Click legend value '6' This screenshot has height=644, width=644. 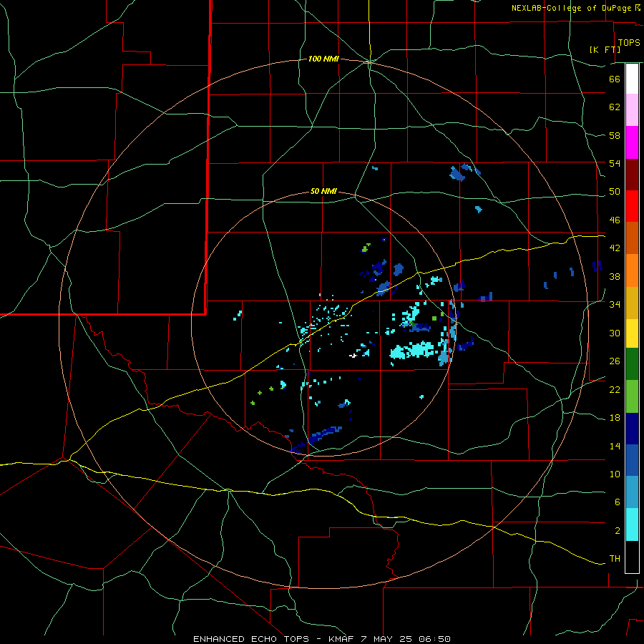[618, 502]
